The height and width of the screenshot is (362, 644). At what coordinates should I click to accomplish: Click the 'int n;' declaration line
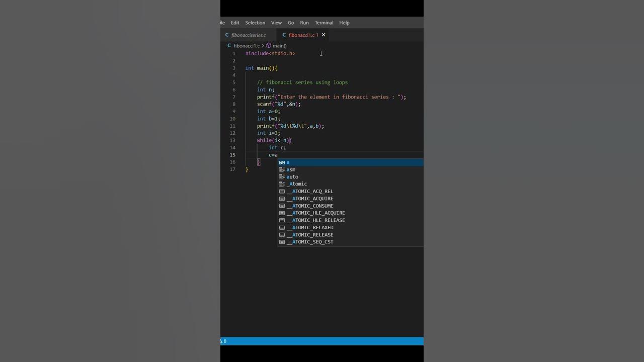coord(266,89)
